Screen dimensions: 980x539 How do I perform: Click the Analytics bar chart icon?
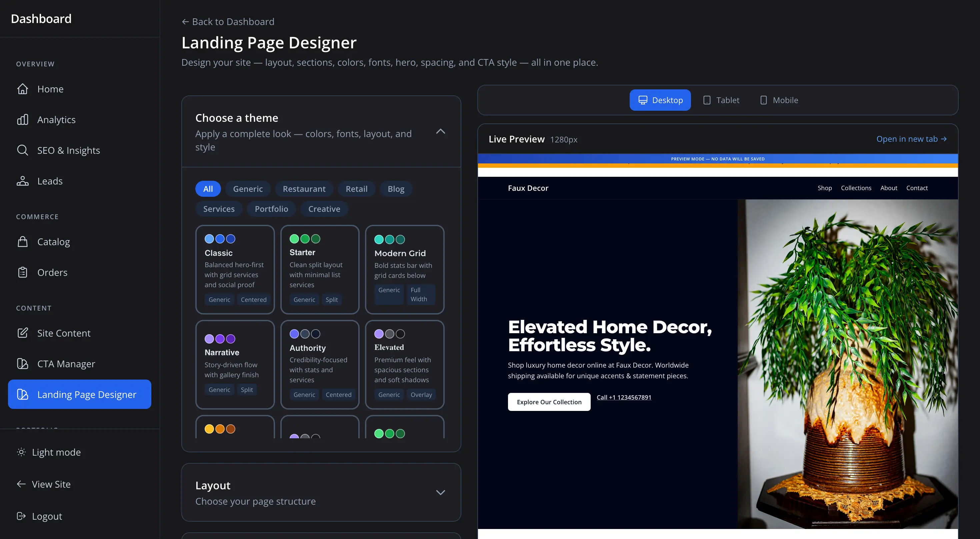pos(22,119)
